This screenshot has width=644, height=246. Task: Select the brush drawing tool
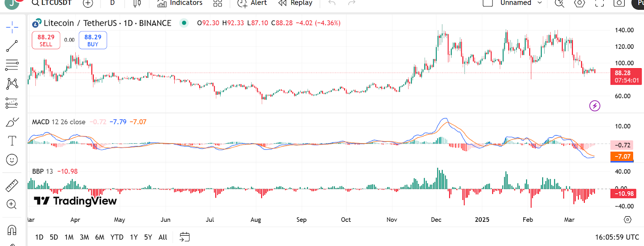click(12, 122)
